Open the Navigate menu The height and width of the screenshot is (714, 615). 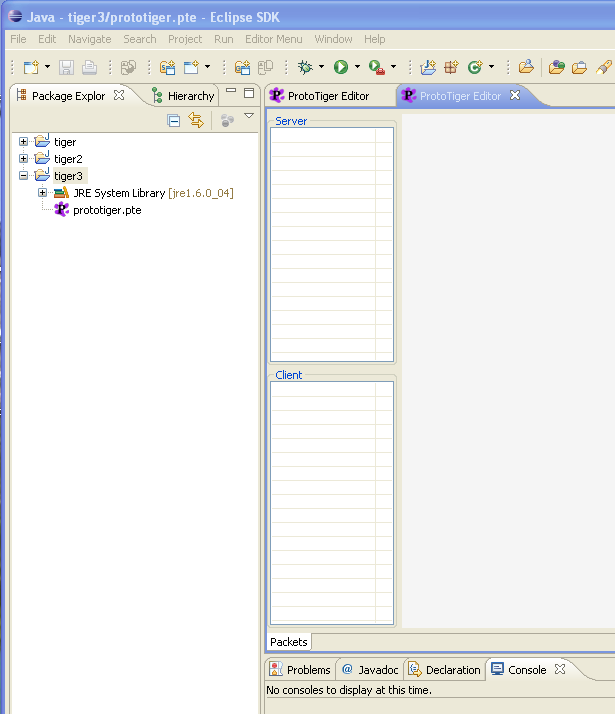(x=90, y=39)
